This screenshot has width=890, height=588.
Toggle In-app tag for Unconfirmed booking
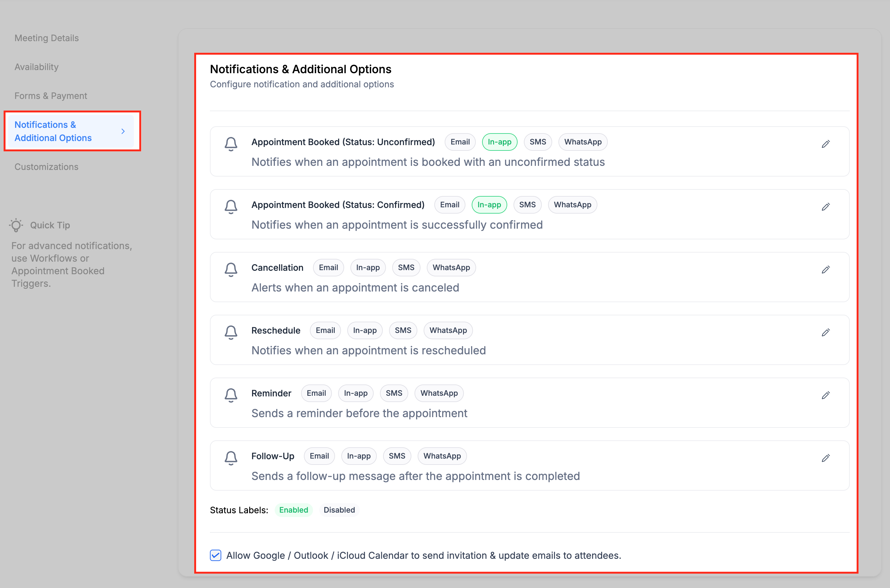pos(499,142)
